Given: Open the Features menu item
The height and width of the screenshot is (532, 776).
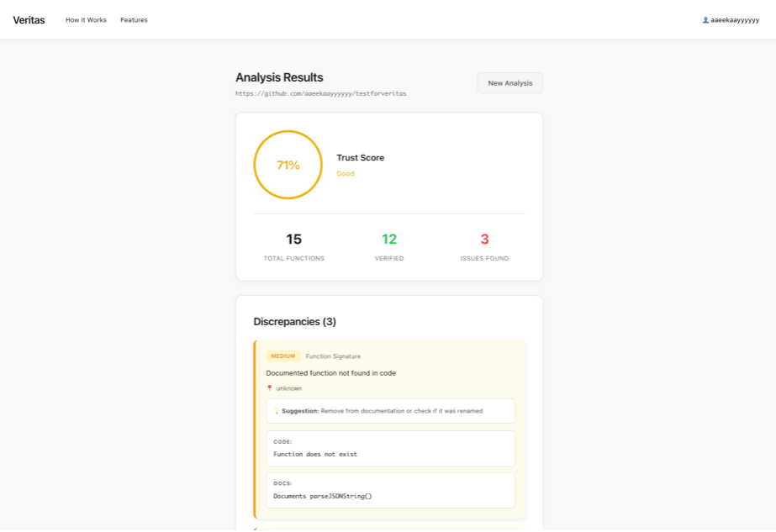Looking at the screenshot, I should [x=135, y=20].
